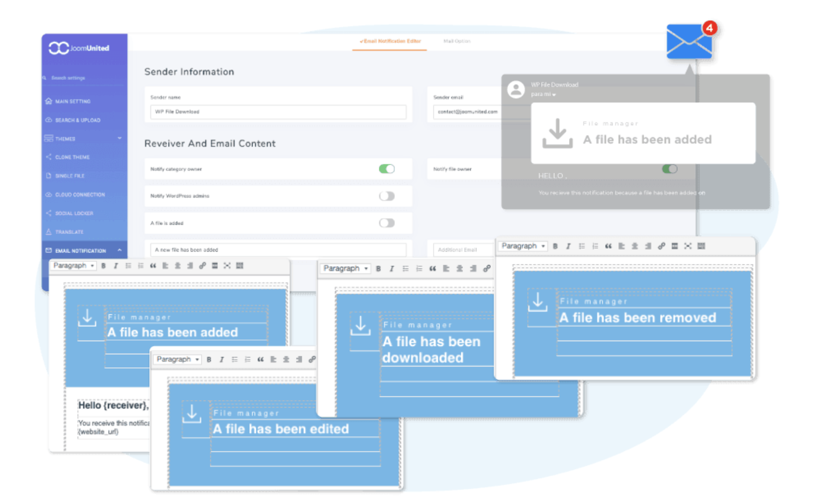Open fullscreen in the 'file added' editor
This screenshot has height=504, width=821.
click(x=227, y=266)
